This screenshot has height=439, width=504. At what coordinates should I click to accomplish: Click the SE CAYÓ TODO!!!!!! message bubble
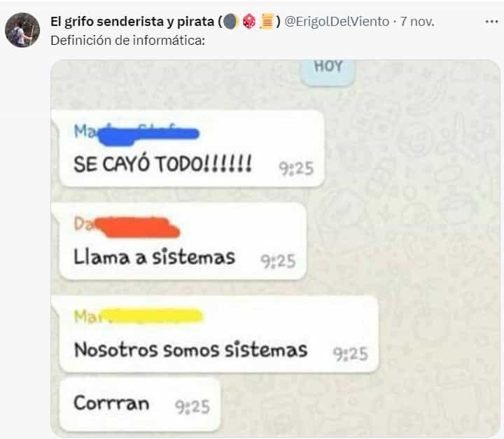tap(192, 148)
